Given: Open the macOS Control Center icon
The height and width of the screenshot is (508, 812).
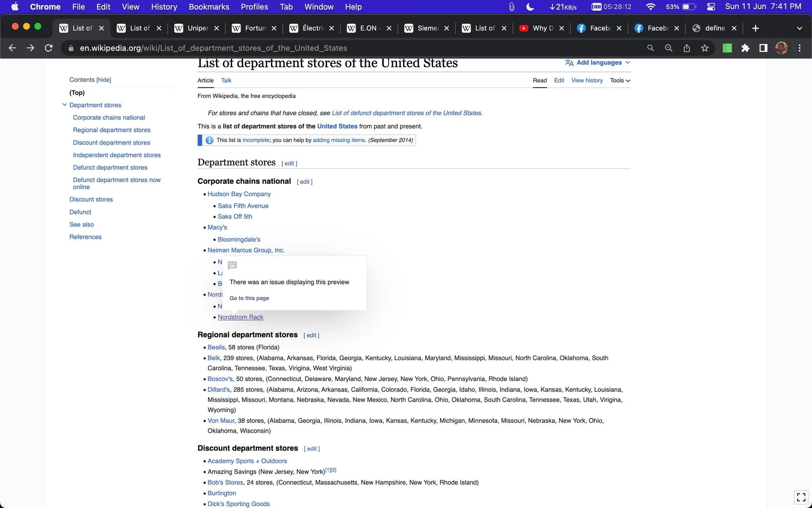Looking at the screenshot, I should (x=711, y=7).
